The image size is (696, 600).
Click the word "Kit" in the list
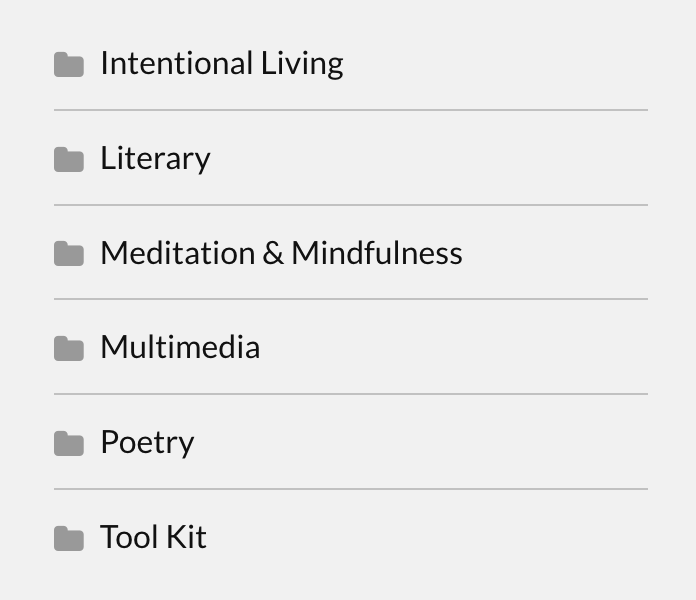tap(186, 537)
